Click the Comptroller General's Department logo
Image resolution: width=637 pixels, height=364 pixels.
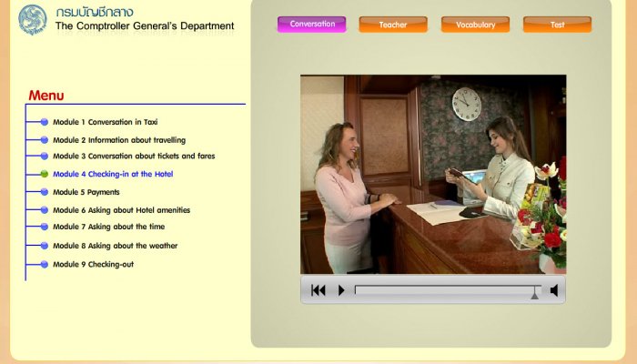[x=33, y=19]
